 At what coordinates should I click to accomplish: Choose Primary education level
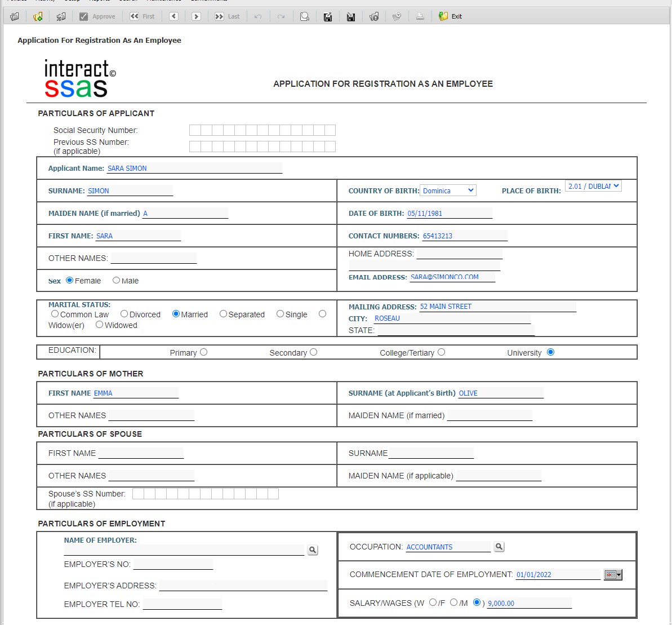[203, 352]
